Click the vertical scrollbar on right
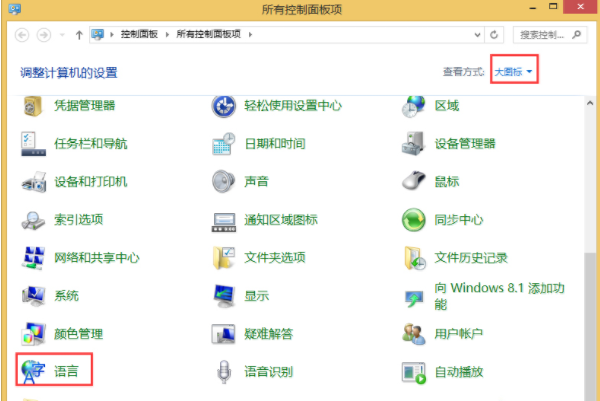 [591, 300]
